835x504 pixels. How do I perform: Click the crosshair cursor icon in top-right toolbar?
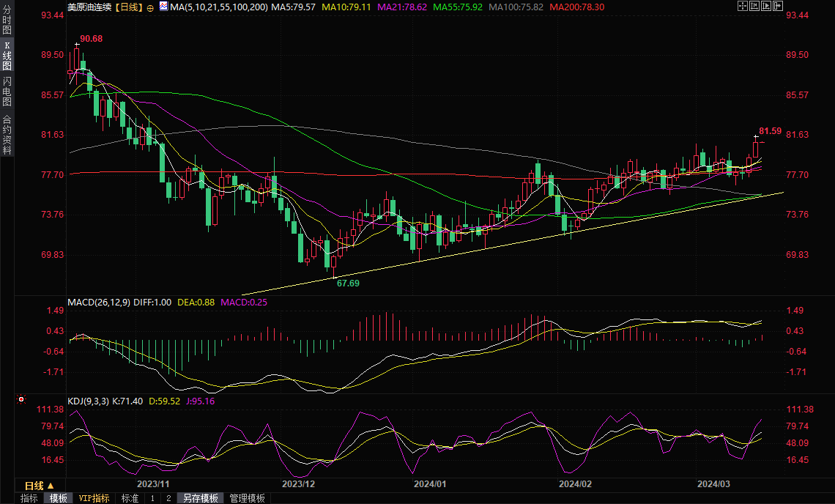[x=742, y=6]
